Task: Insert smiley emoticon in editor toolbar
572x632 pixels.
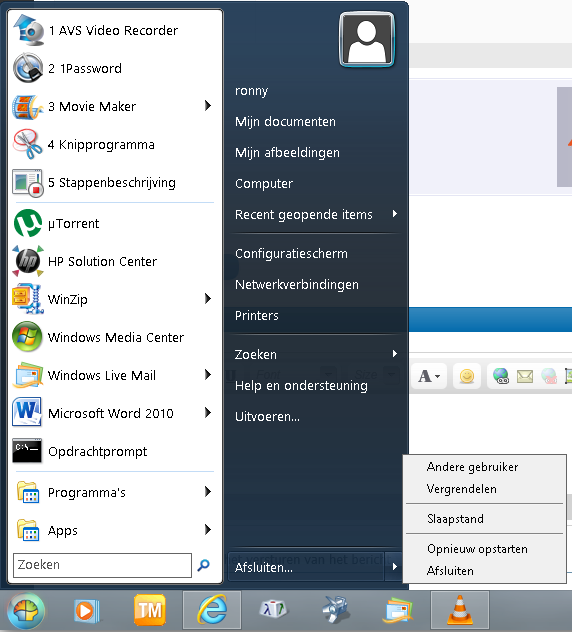Action: tap(467, 376)
